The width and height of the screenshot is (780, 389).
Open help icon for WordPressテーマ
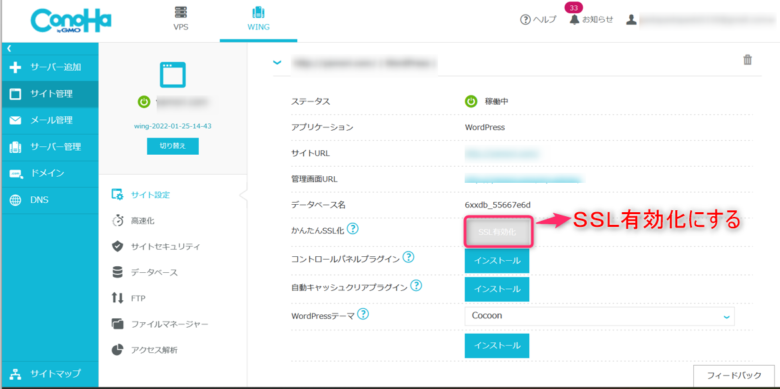[363, 314]
